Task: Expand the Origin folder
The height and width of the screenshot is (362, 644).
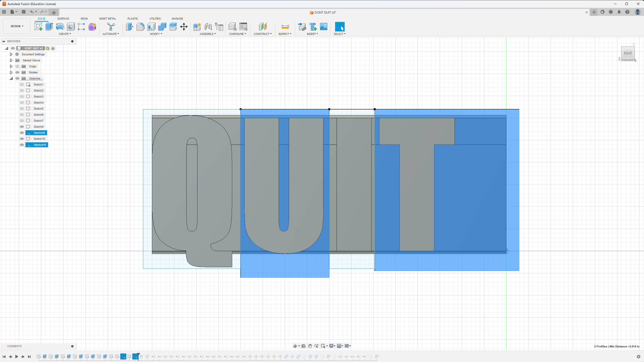Action: click(11, 66)
